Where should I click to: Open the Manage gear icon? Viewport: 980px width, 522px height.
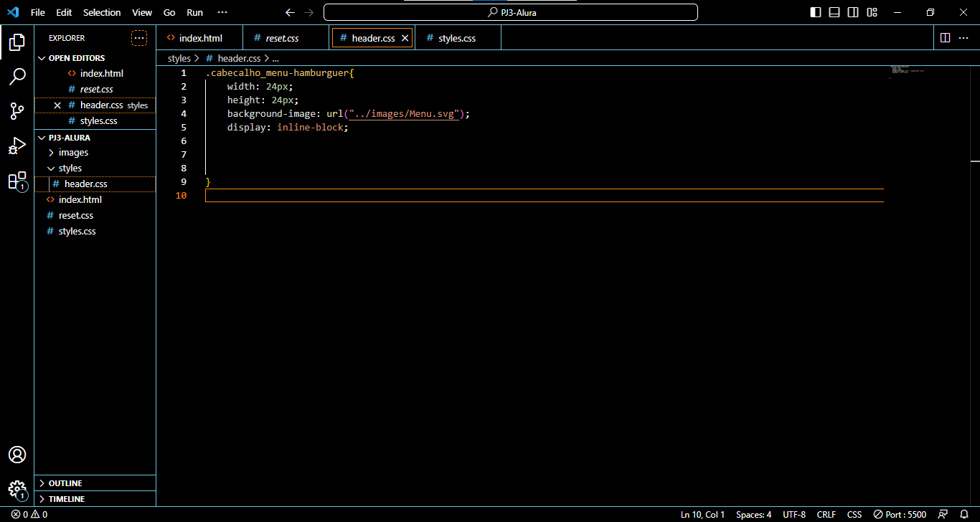(x=17, y=489)
